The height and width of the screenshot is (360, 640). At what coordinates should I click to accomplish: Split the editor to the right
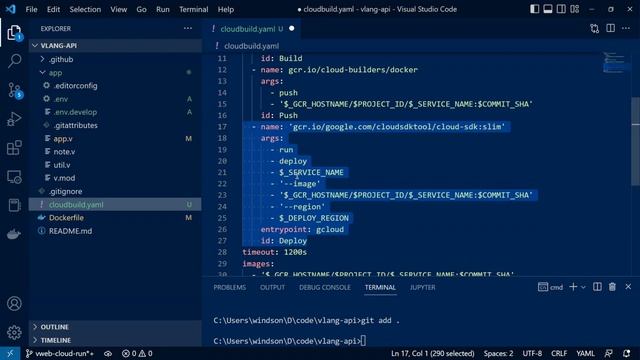(611, 28)
